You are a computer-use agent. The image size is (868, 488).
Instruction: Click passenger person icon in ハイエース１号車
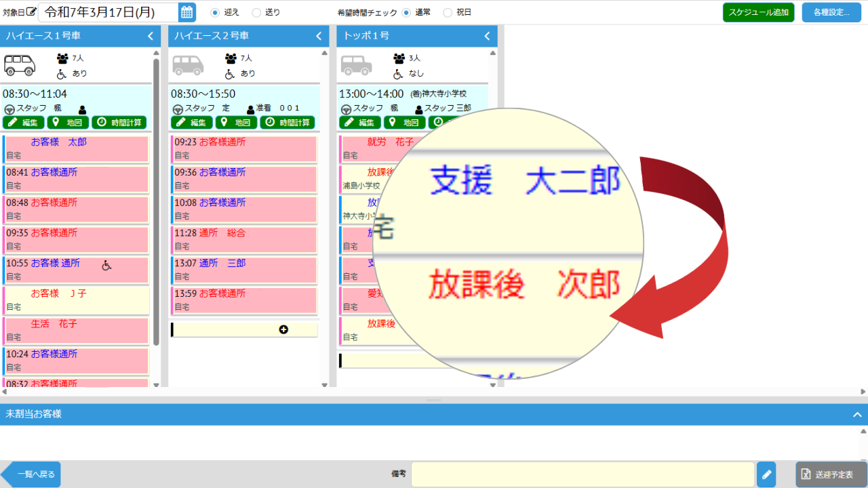coord(83,109)
